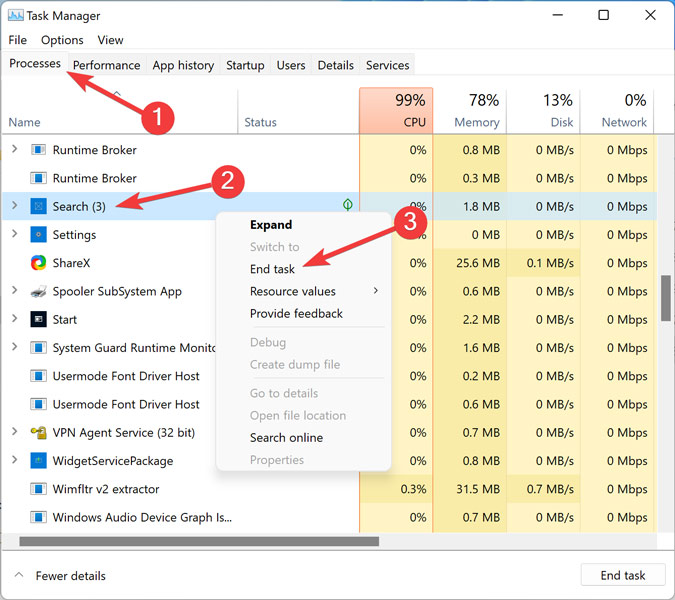The image size is (675, 600).
Task: Expand the Start process group
Action: tap(15, 319)
